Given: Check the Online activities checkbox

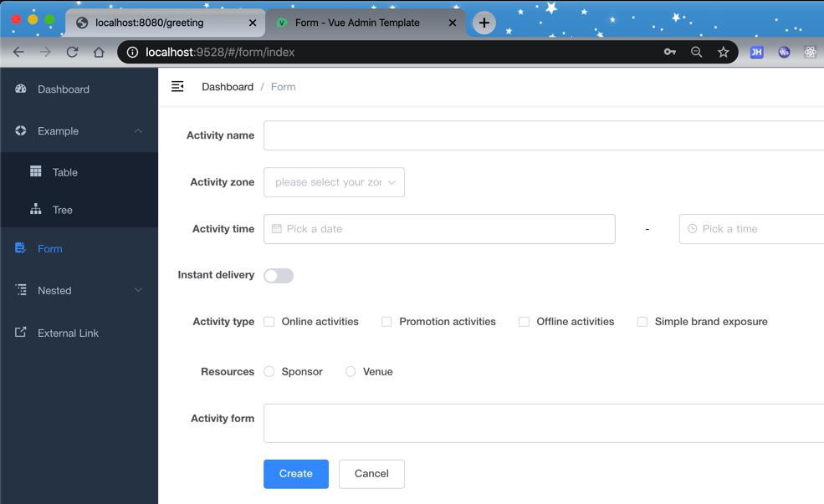Looking at the screenshot, I should 269,322.
